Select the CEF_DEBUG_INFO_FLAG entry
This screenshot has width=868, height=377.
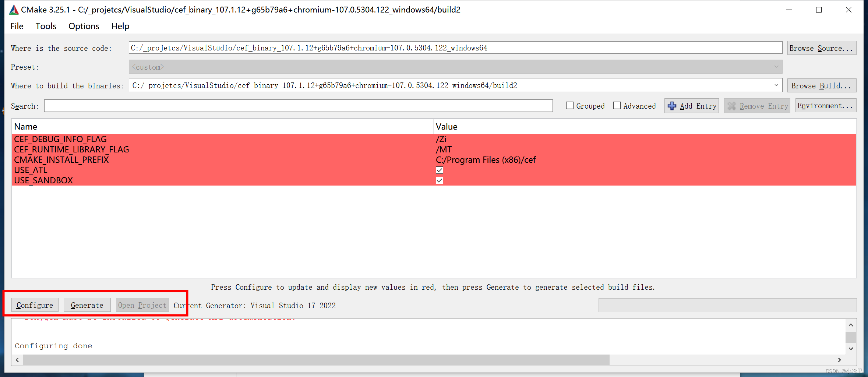(60, 139)
